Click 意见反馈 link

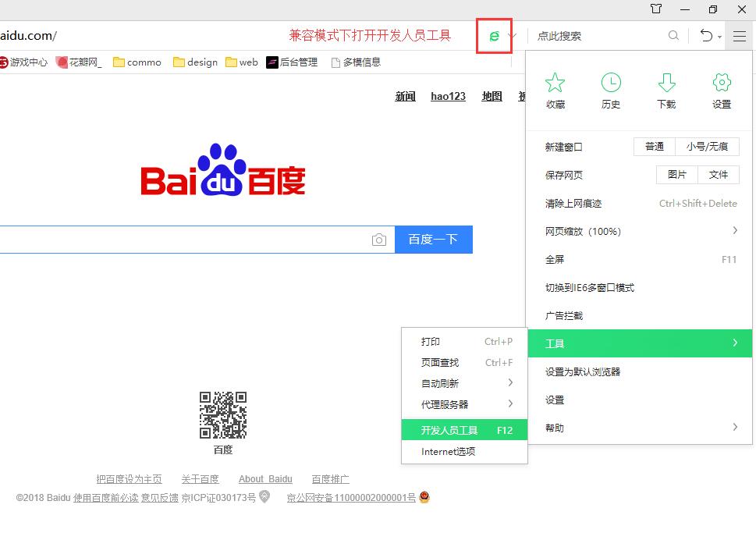(160, 498)
